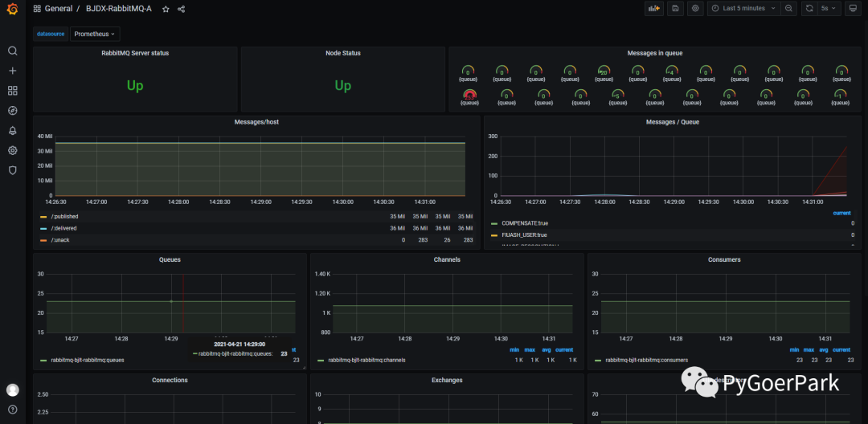Open the 5s refresh interval dropdown

click(x=829, y=8)
